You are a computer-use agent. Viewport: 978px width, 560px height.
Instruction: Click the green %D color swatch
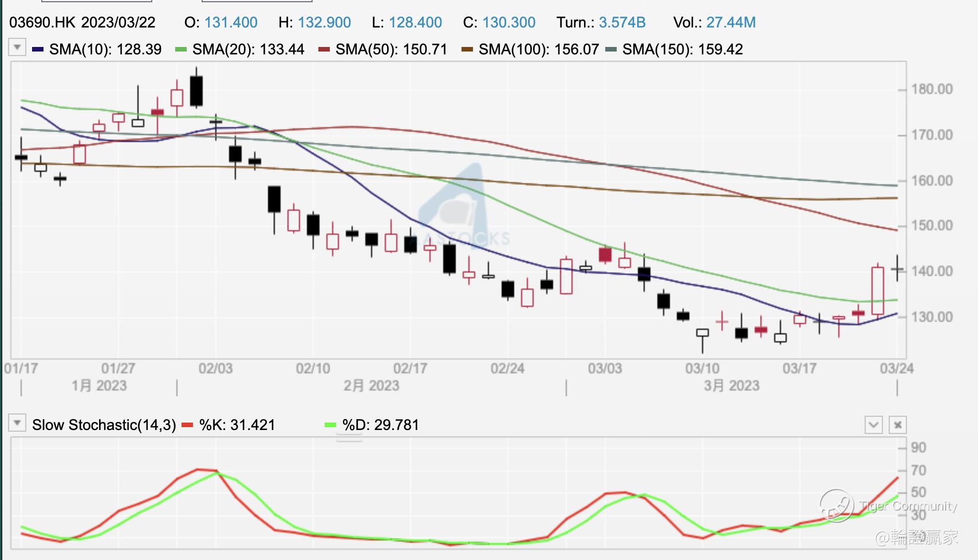(330, 425)
